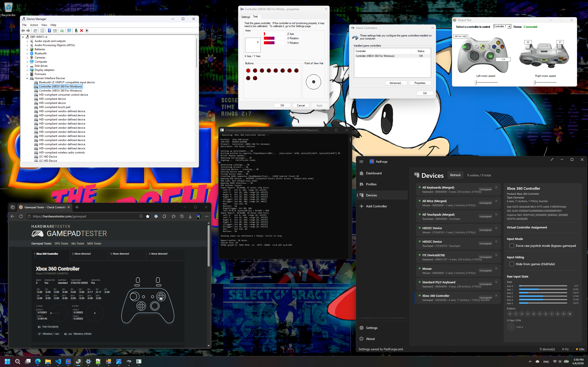Image resolution: width=588 pixels, height=367 pixels.
Task: Enable Hide from games (HidHide) checkbox
Action: (512, 264)
